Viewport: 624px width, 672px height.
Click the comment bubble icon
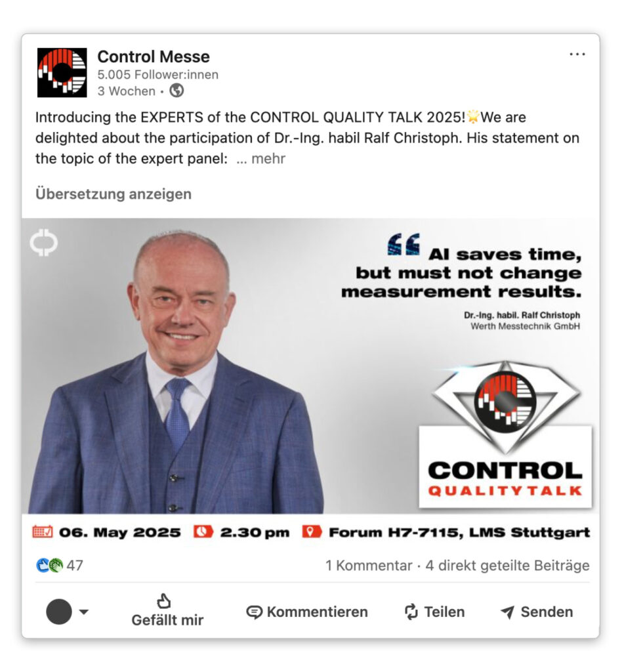coord(254,612)
